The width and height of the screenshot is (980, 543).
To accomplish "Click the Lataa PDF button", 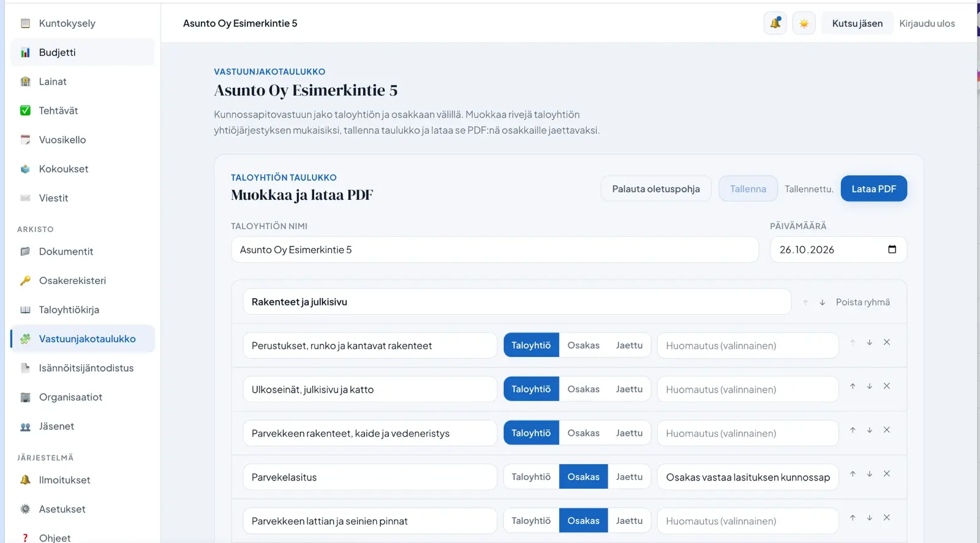I will click(x=873, y=189).
